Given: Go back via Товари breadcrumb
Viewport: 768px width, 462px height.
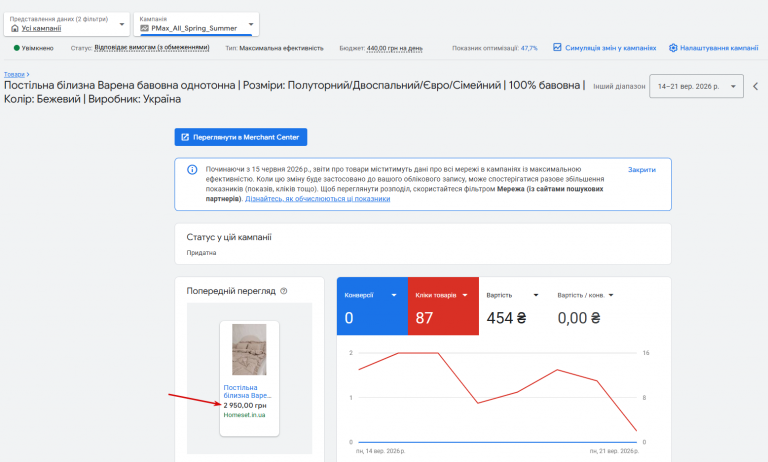Looking at the screenshot, I should pos(14,74).
